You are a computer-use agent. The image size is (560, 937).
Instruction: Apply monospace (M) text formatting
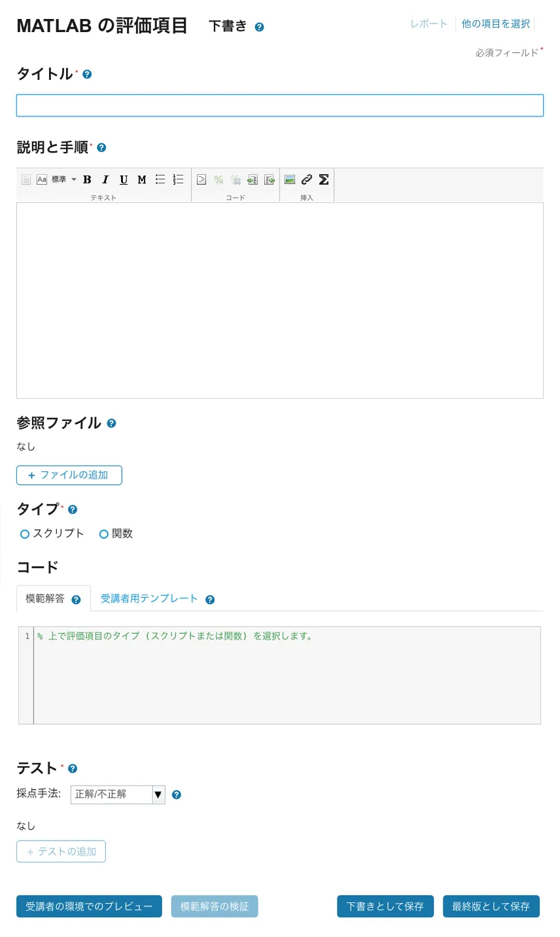142,179
